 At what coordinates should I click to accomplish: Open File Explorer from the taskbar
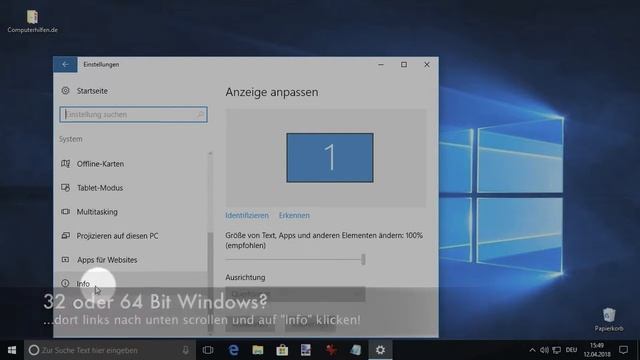point(258,350)
